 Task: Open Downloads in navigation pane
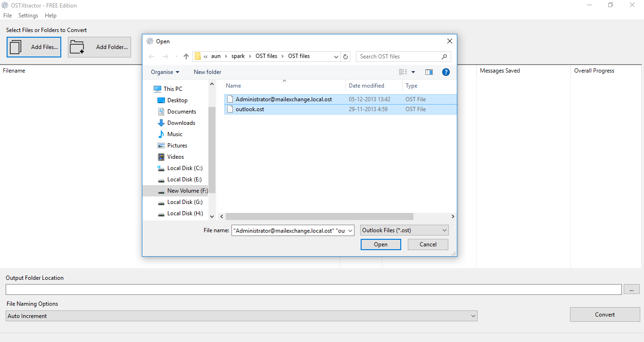coord(181,123)
